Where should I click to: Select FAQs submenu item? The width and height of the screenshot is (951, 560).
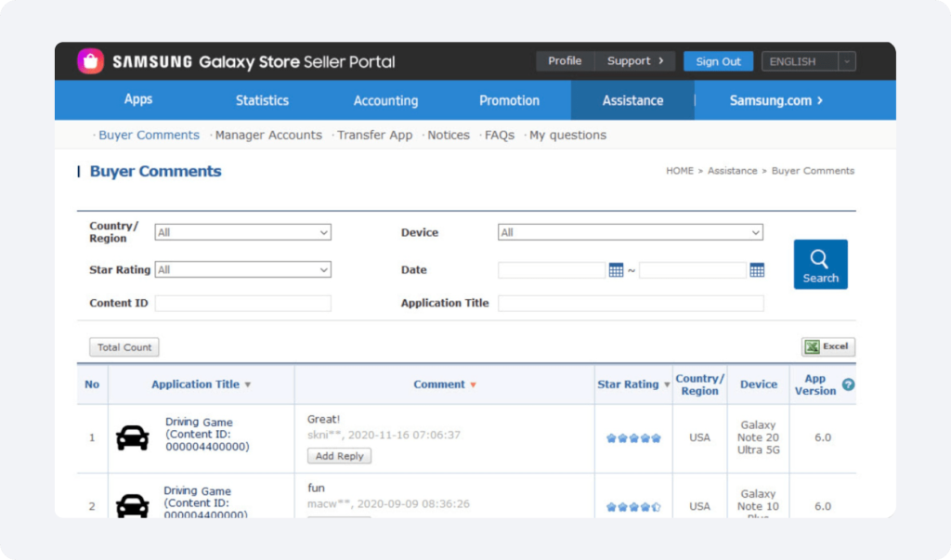coord(499,136)
